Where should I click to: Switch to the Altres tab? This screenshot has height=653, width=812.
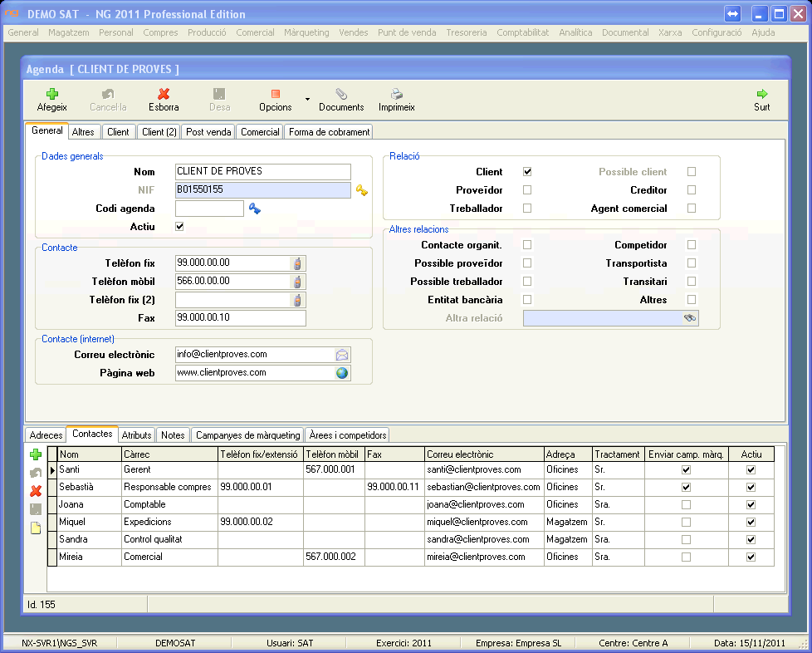[83, 132]
